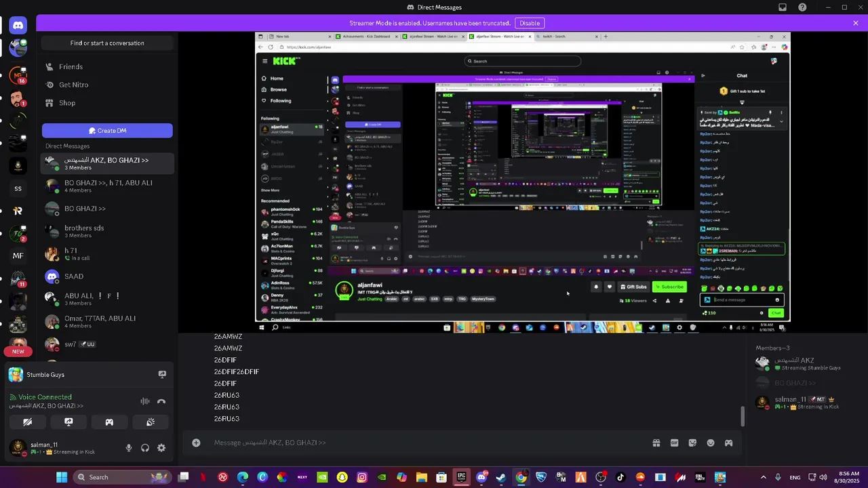Click the chat message 26DFIF26DFIF
868x488 pixels.
(x=237, y=371)
